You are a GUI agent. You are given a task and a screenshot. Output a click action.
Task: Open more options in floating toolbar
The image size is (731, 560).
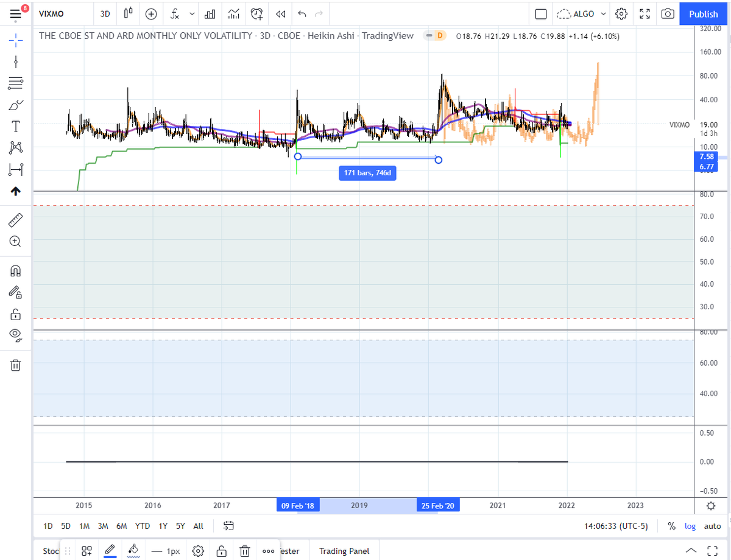point(268,551)
